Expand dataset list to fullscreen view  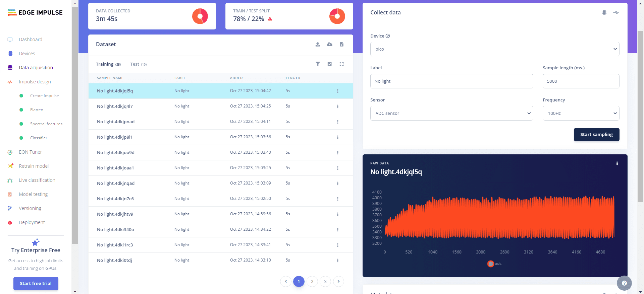pos(341,64)
